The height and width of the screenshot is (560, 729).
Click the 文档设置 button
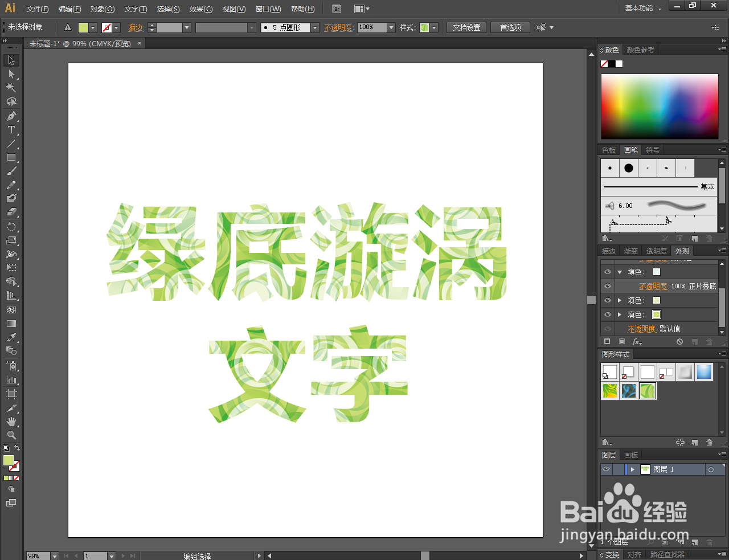coord(466,27)
